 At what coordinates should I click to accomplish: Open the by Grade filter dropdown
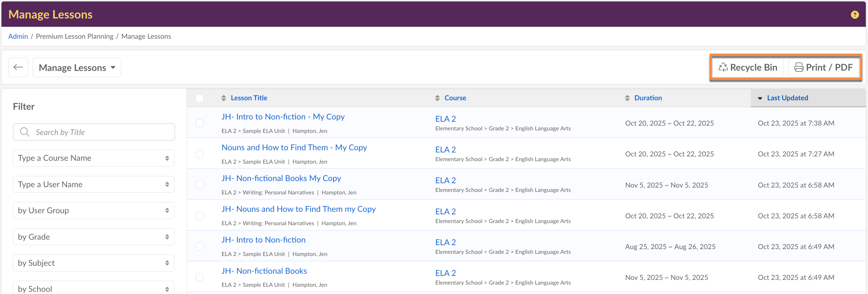click(94, 237)
